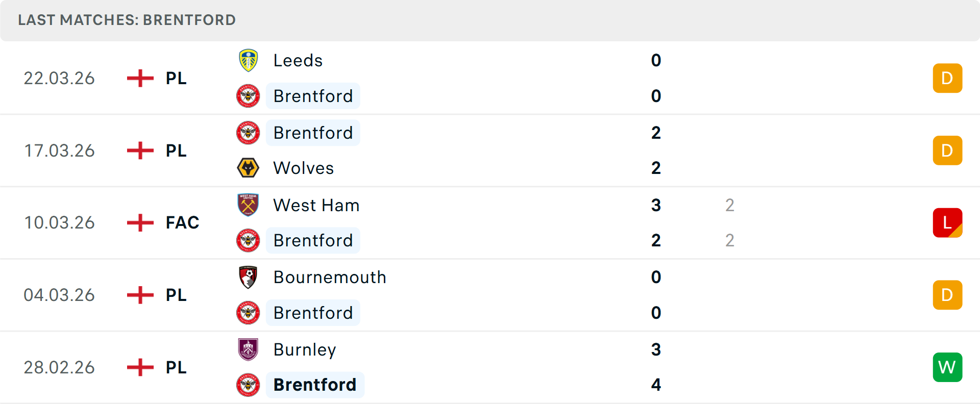Select the Brentford club logo on the top match
Screen dimensions: 980x404
click(x=249, y=96)
